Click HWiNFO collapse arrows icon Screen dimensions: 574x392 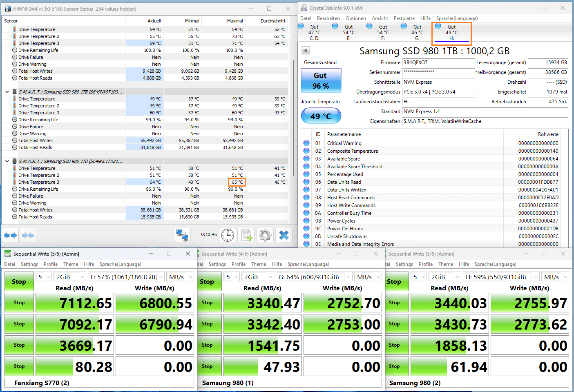27,235
